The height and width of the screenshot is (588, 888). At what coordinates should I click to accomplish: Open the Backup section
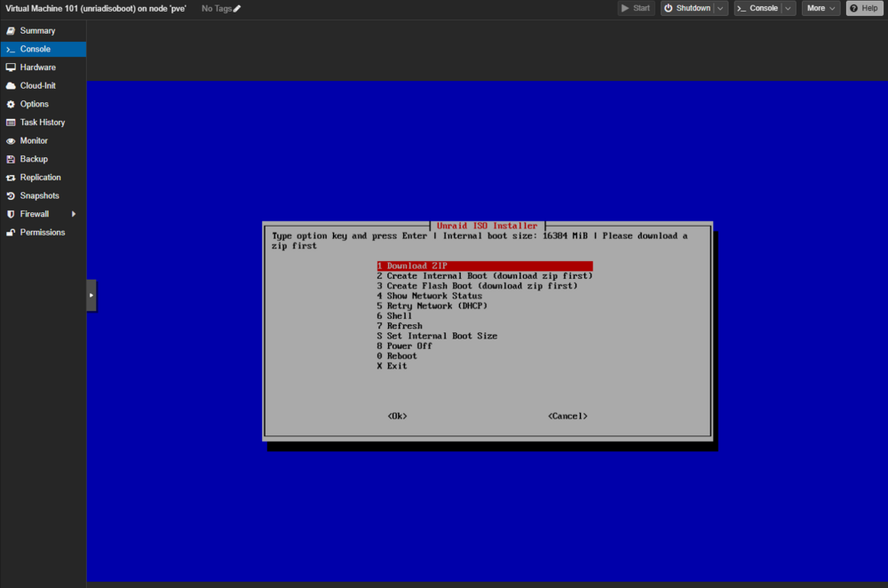pyautogui.click(x=44, y=159)
